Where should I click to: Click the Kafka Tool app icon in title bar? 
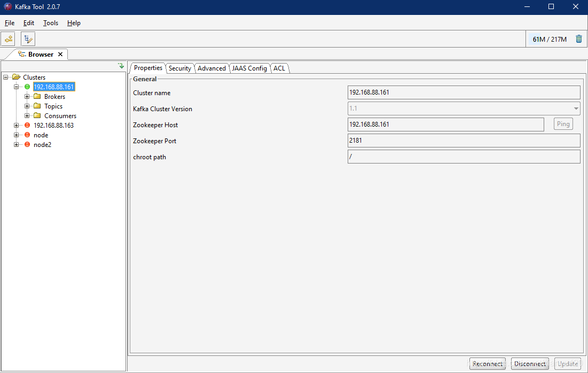pyautogui.click(x=7, y=7)
